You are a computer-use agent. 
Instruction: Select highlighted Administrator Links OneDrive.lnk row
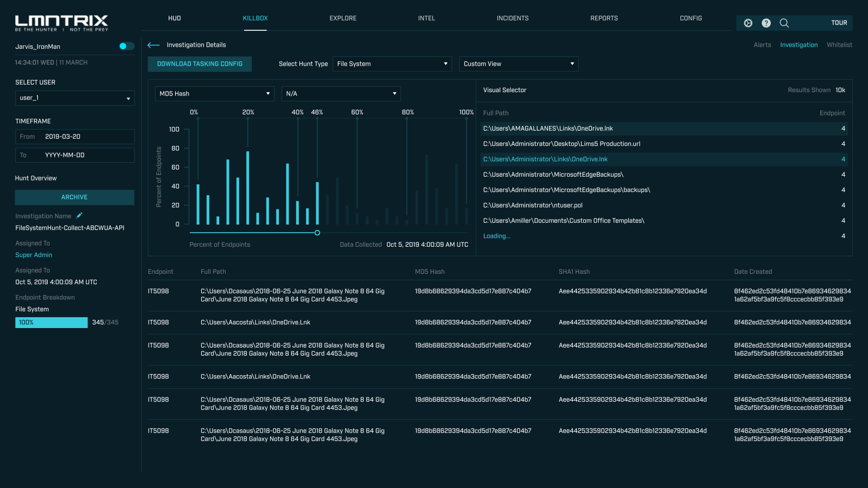point(664,159)
